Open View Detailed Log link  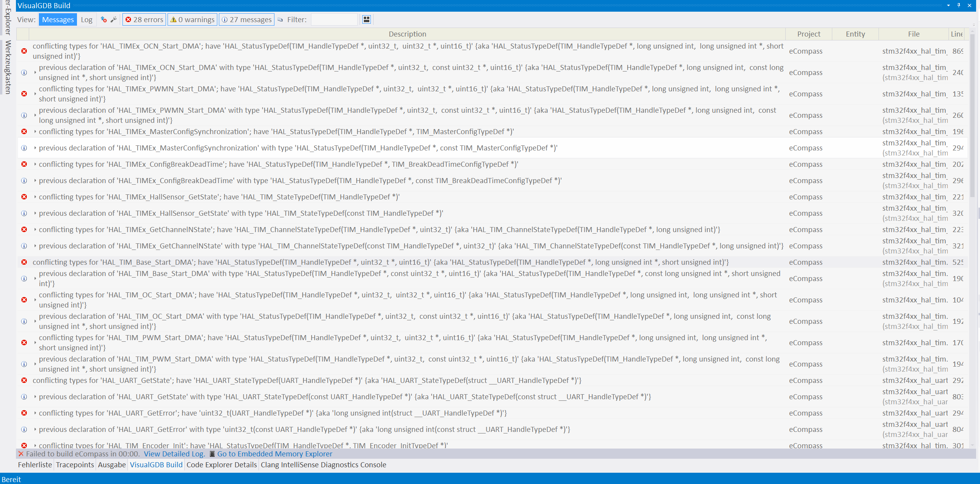[174, 454]
